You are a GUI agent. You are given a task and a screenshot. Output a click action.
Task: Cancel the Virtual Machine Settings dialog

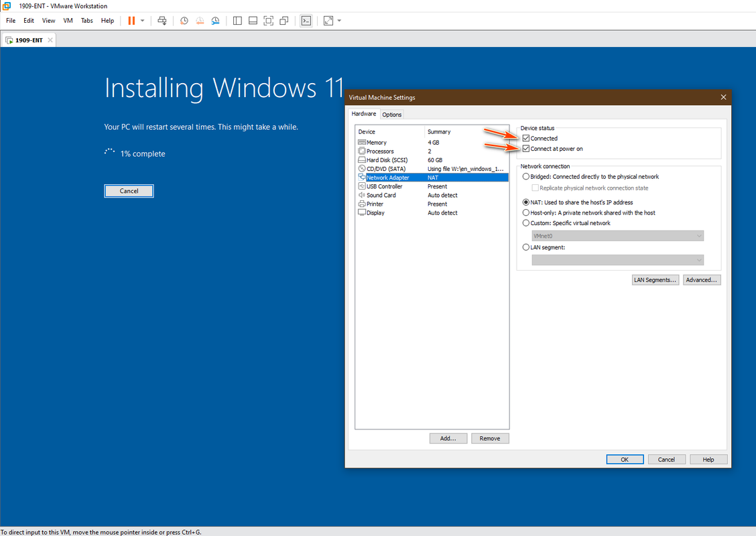coord(666,460)
